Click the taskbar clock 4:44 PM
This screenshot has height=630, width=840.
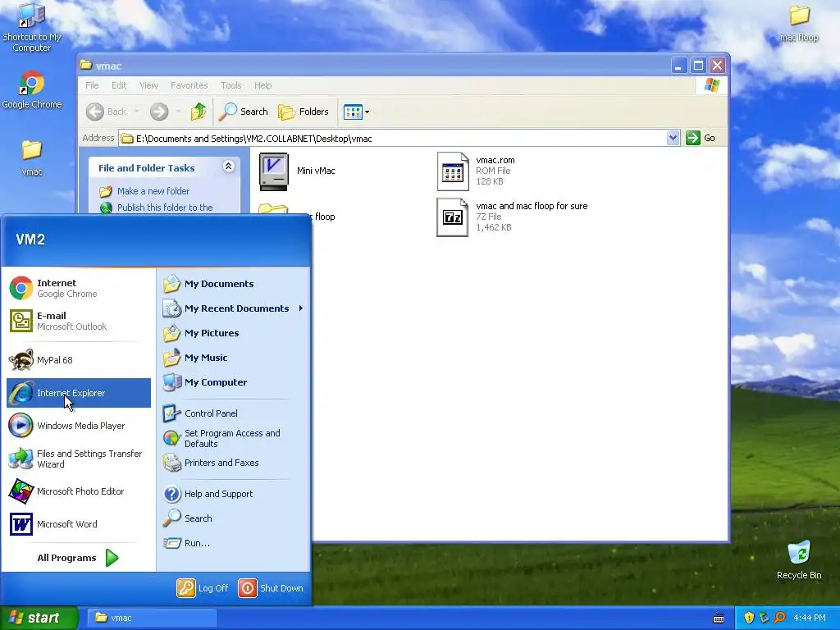(x=810, y=618)
